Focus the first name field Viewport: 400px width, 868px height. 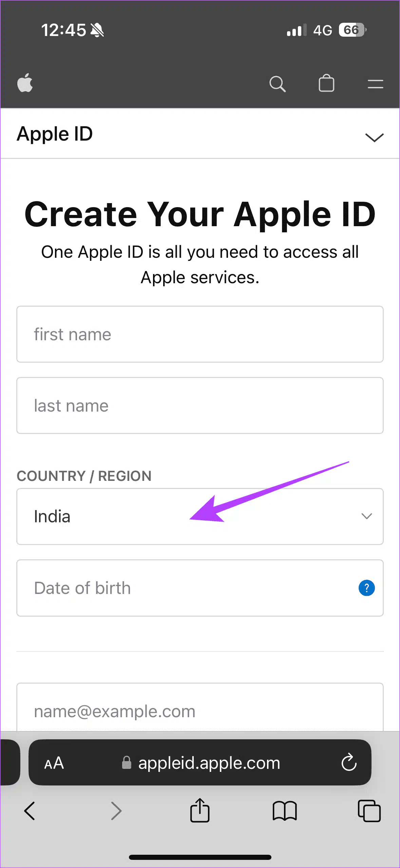[x=200, y=334]
